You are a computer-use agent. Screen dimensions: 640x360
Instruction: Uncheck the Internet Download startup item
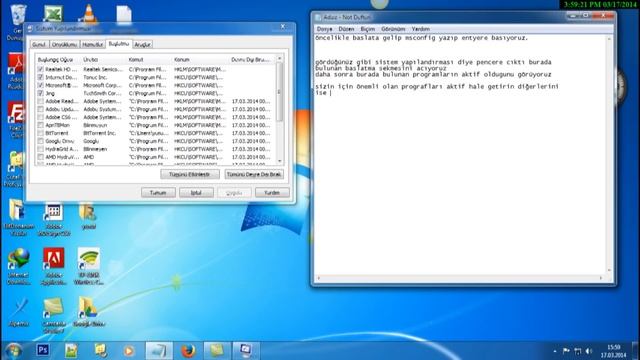tap(40, 77)
